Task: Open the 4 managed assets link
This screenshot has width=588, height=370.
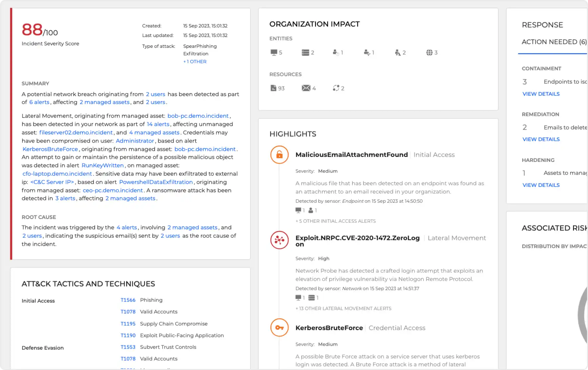Action: (154, 132)
